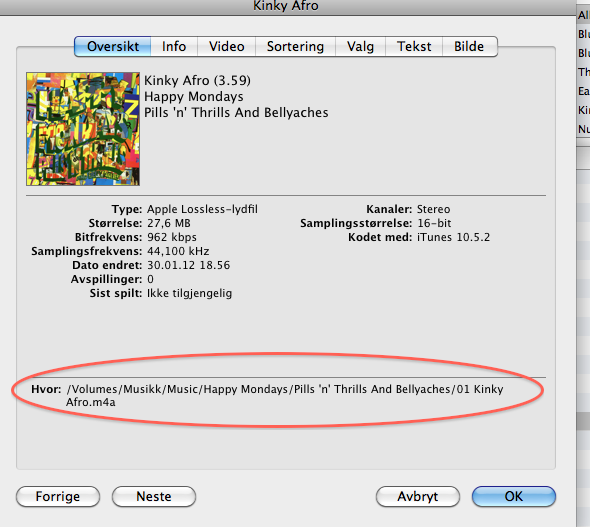Click the file path next to Hvor

point(285,395)
